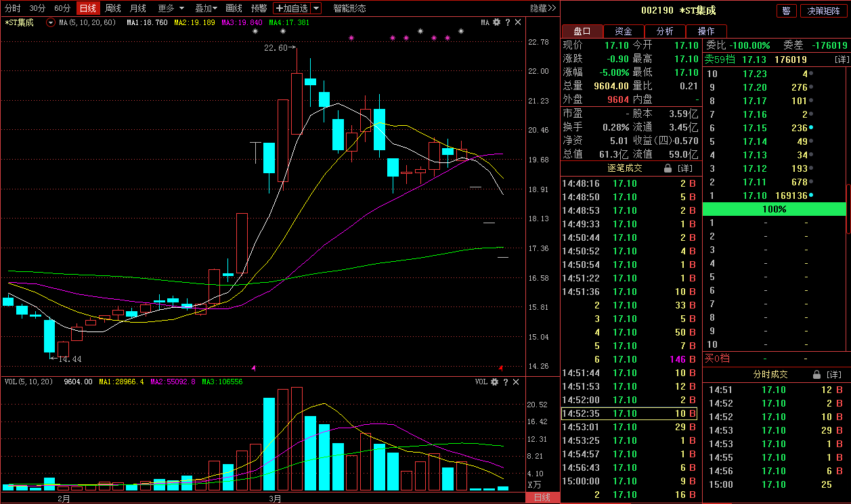Click the 涨幅 -5.00% value
Screen dimensions: 851x504
[615, 72]
